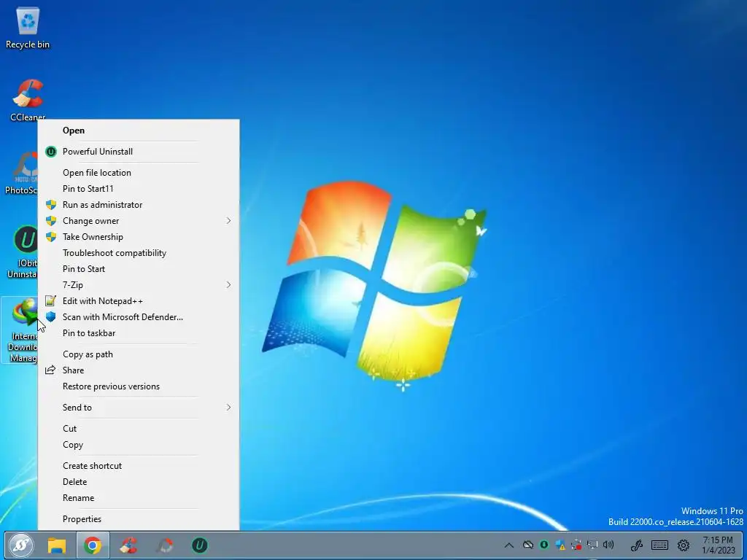This screenshot has height=560, width=747.
Task: Open Google Chrome from the taskbar
Action: 93,545
